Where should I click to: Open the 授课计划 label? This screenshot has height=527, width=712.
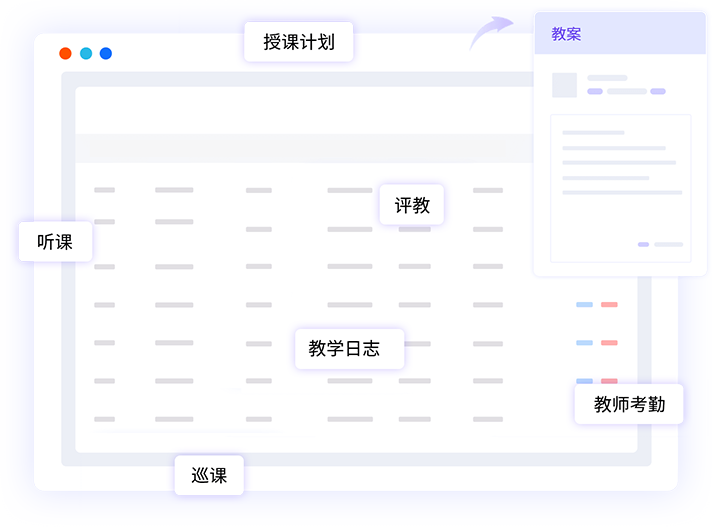click(299, 42)
